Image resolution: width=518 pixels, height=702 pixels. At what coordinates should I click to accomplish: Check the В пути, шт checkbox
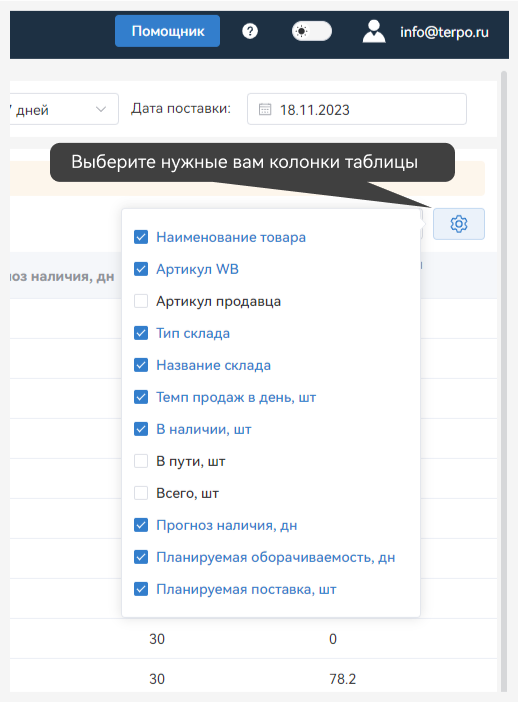click(141, 461)
